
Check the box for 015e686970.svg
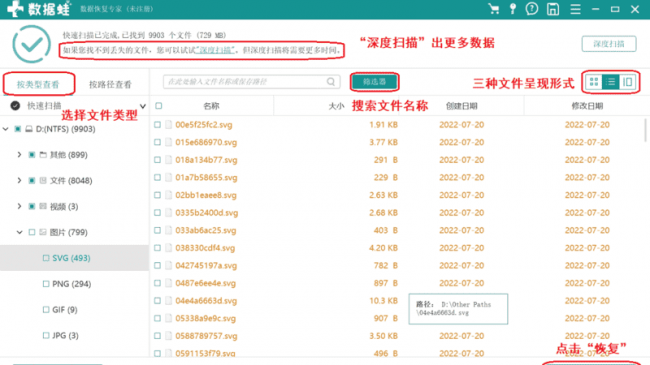[x=157, y=142]
